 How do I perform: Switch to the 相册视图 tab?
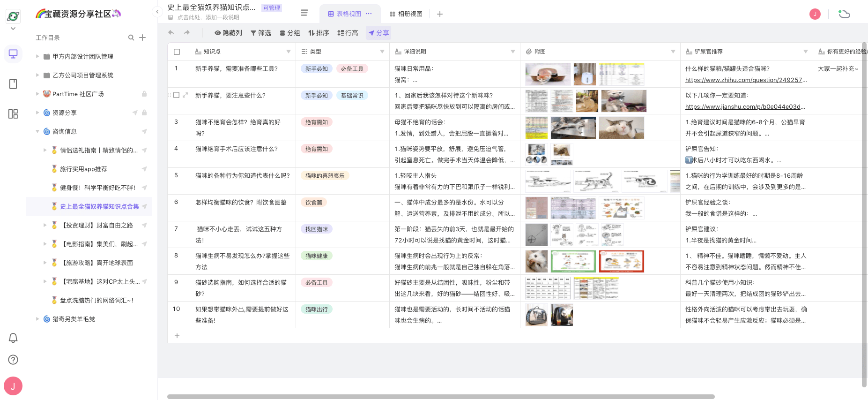(x=406, y=14)
